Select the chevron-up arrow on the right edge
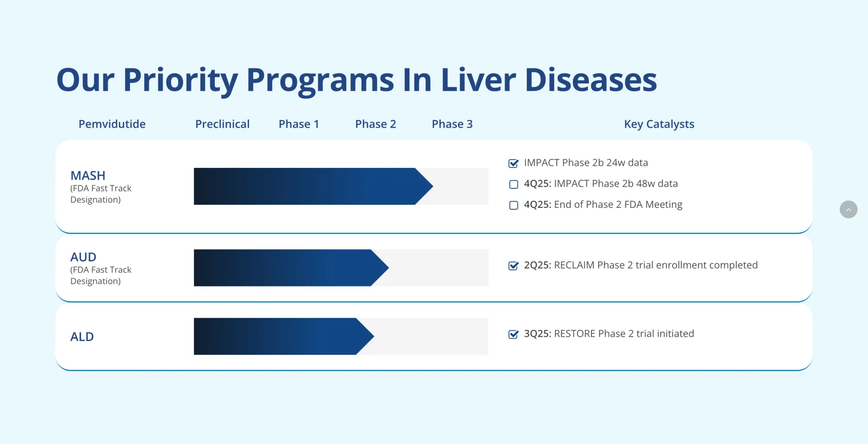868x444 pixels. [848, 209]
